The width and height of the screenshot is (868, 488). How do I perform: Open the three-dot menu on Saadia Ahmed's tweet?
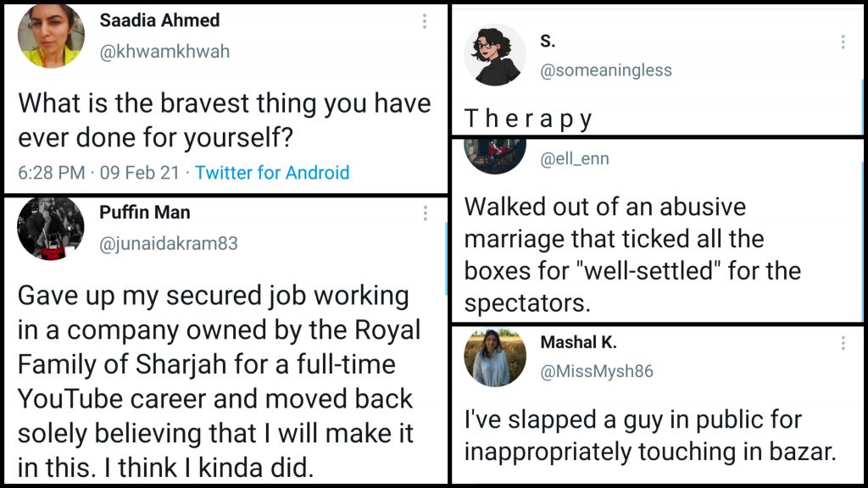[x=425, y=22]
